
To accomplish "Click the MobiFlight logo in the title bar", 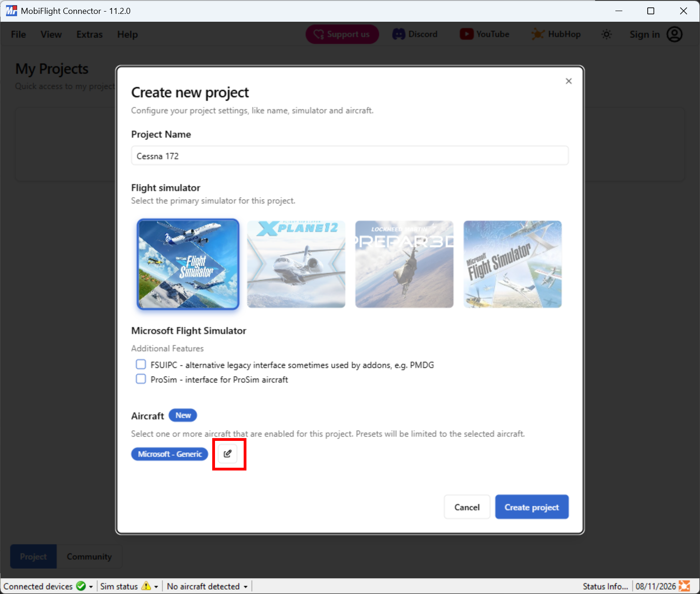I will click(11, 11).
